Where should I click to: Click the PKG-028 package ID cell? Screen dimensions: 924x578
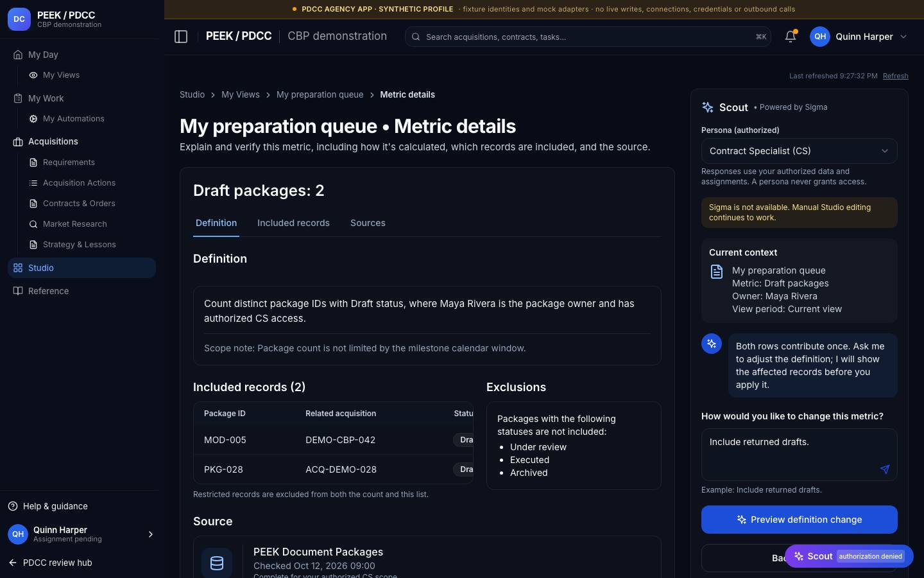coord(223,469)
